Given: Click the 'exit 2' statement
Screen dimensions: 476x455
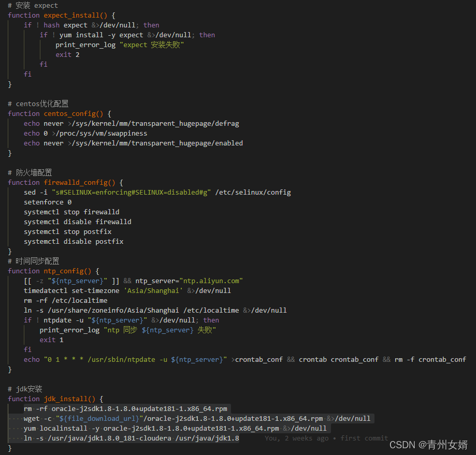Looking at the screenshot, I should pos(67,54).
